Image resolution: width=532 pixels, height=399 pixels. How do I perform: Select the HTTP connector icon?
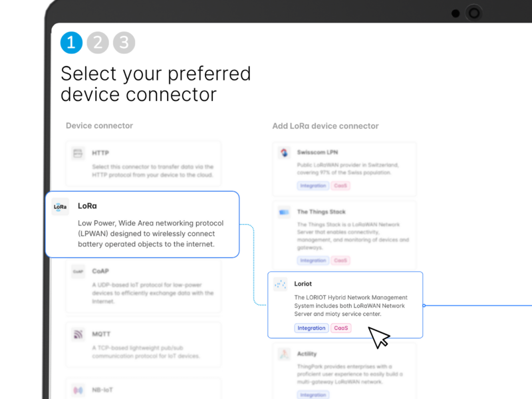tap(78, 154)
